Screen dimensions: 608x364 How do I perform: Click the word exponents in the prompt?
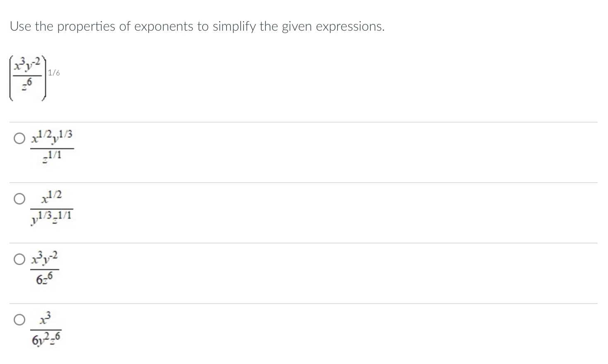[164, 26]
